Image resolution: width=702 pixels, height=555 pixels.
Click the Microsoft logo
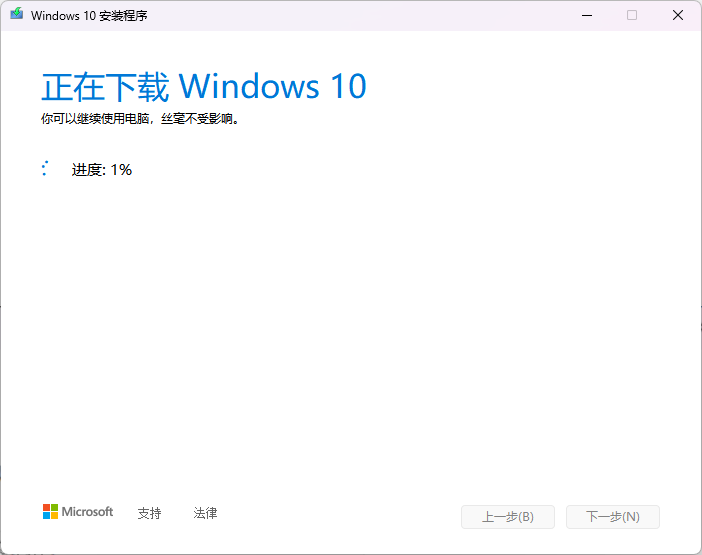78,512
